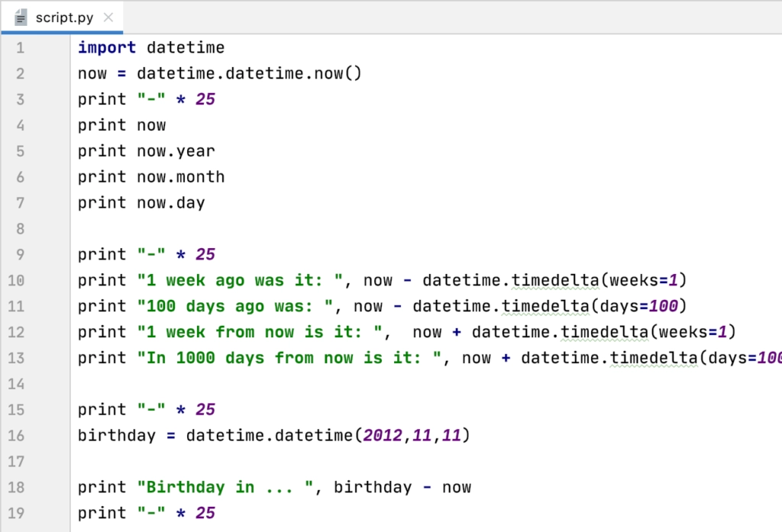The width and height of the screenshot is (782, 532).
Task: Click the string "1 week ago was it: "
Action: pyautogui.click(x=240, y=281)
